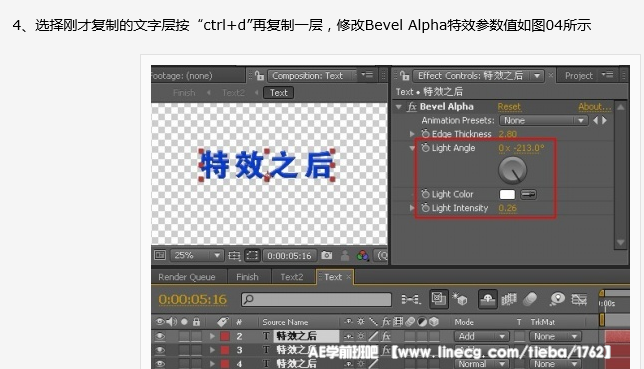
Task: Select Text in composition navigator
Action: coord(278,93)
